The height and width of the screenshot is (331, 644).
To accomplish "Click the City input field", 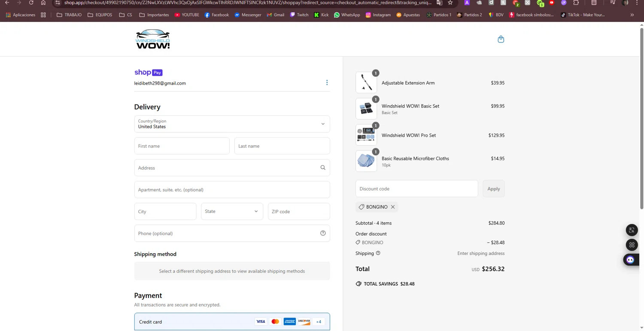I will (165, 211).
